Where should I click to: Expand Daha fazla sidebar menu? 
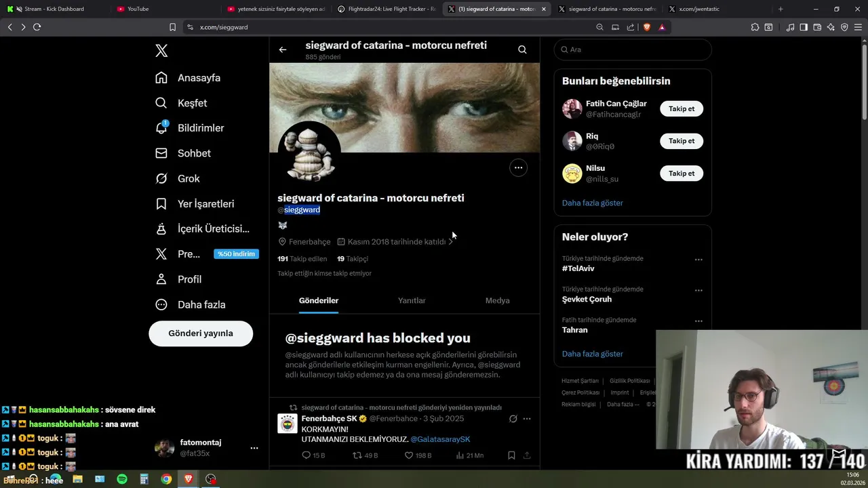[190, 305]
